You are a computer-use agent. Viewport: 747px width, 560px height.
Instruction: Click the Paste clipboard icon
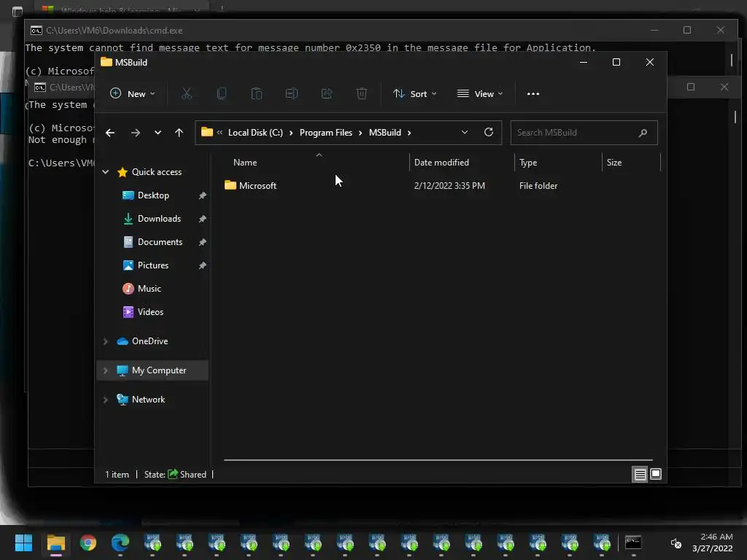[257, 94]
